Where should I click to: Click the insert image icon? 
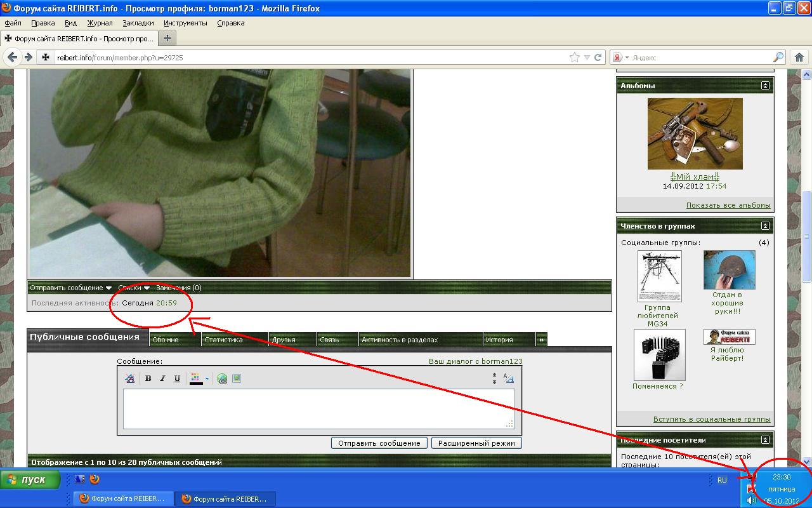237,378
